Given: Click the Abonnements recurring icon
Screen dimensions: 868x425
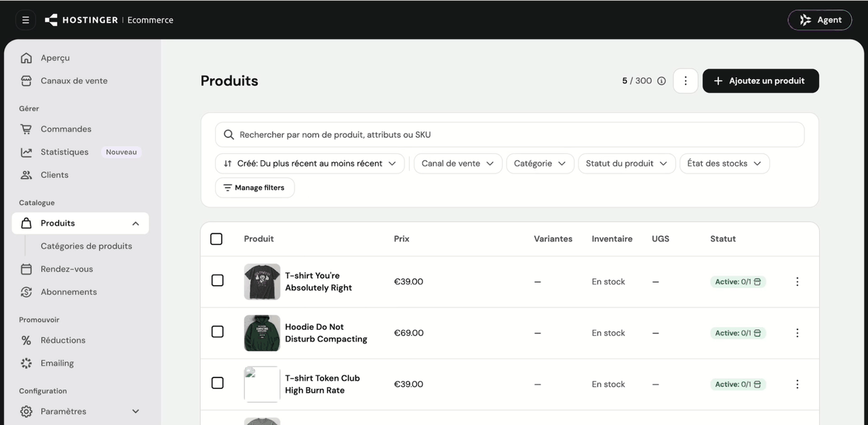Looking at the screenshot, I should [x=26, y=292].
